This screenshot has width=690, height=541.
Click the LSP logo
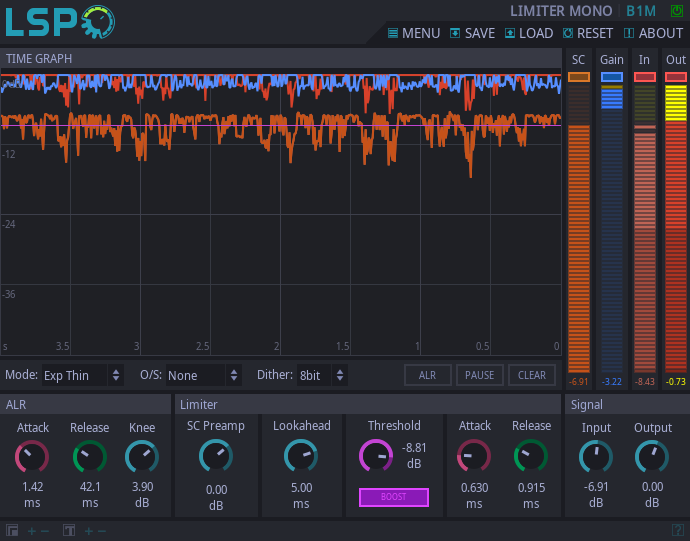point(60,22)
